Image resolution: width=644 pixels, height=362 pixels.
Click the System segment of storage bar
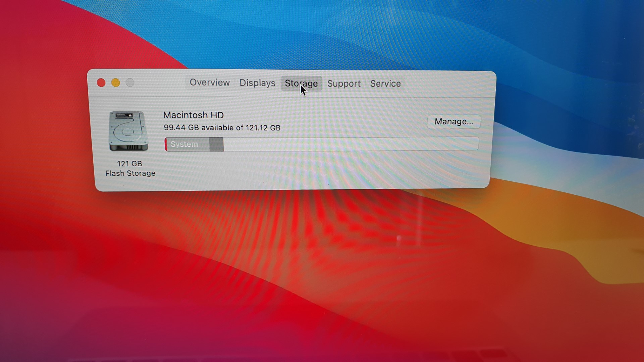tap(188, 144)
